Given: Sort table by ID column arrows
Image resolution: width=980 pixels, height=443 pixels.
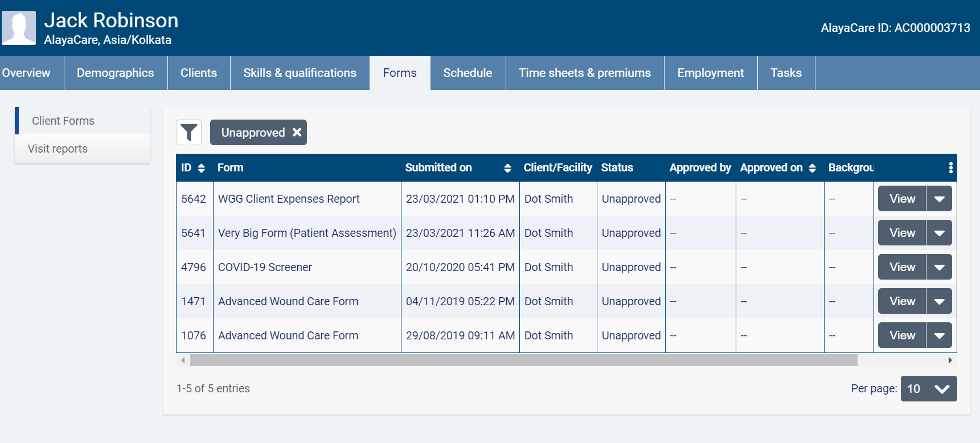Looking at the screenshot, I should click(201, 168).
